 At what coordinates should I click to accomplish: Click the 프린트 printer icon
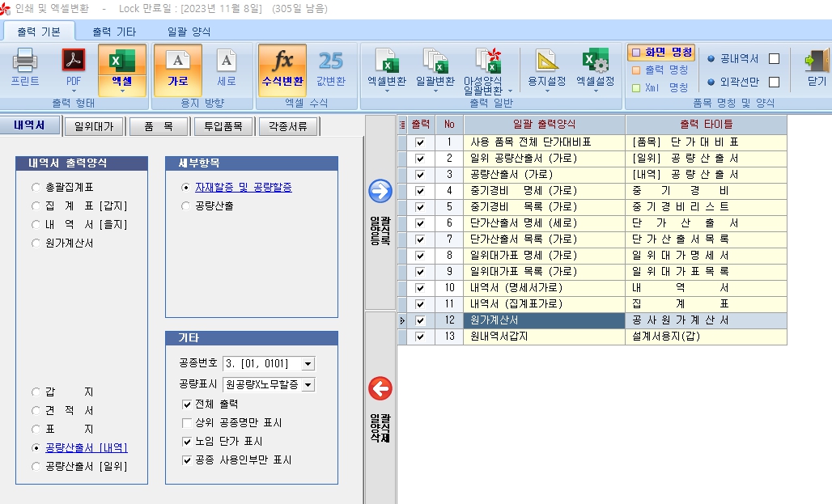tap(24, 63)
